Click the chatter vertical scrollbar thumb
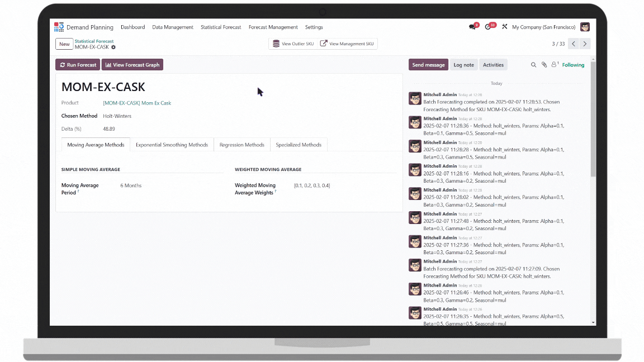 pos(593,119)
